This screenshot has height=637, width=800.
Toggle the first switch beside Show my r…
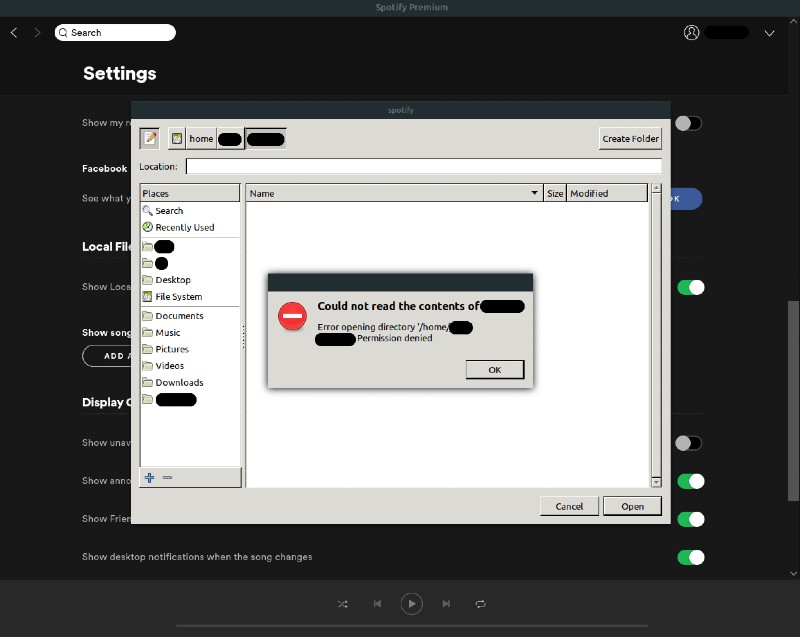click(x=689, y=123)
